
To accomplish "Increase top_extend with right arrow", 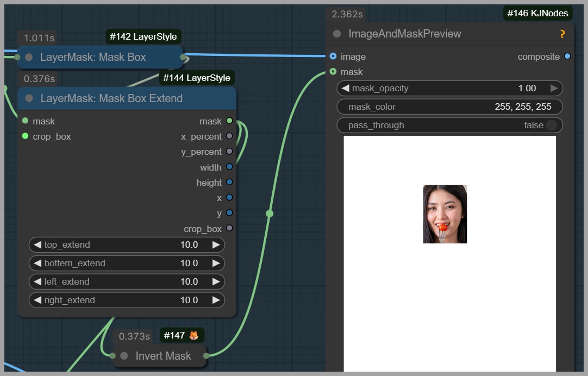I will pos(216,245).
